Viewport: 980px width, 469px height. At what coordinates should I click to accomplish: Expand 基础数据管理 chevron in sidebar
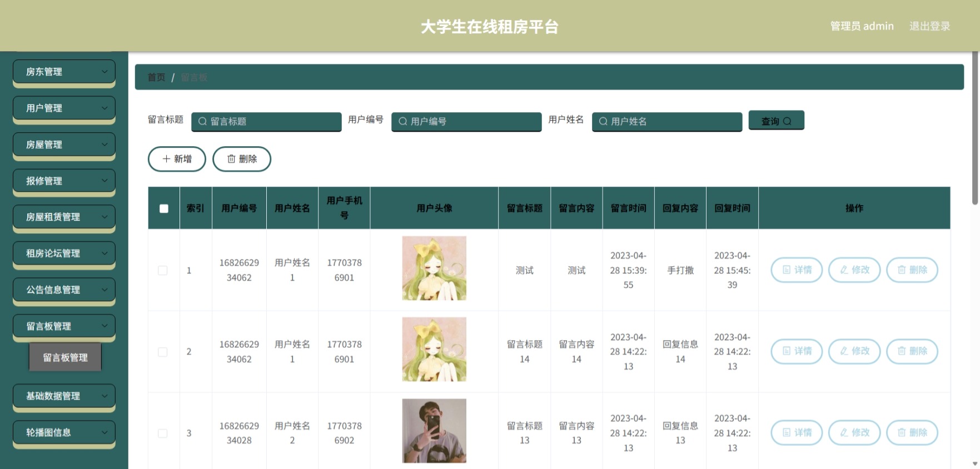(105, 396)
